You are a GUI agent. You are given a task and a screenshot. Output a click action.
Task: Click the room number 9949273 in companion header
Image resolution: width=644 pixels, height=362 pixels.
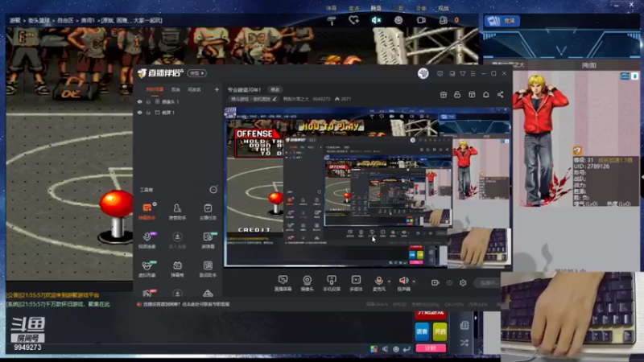point(321,99)
